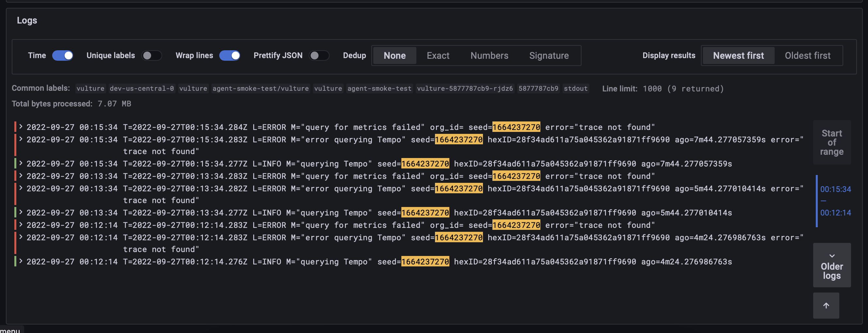Click Start of range

point(831,143)
